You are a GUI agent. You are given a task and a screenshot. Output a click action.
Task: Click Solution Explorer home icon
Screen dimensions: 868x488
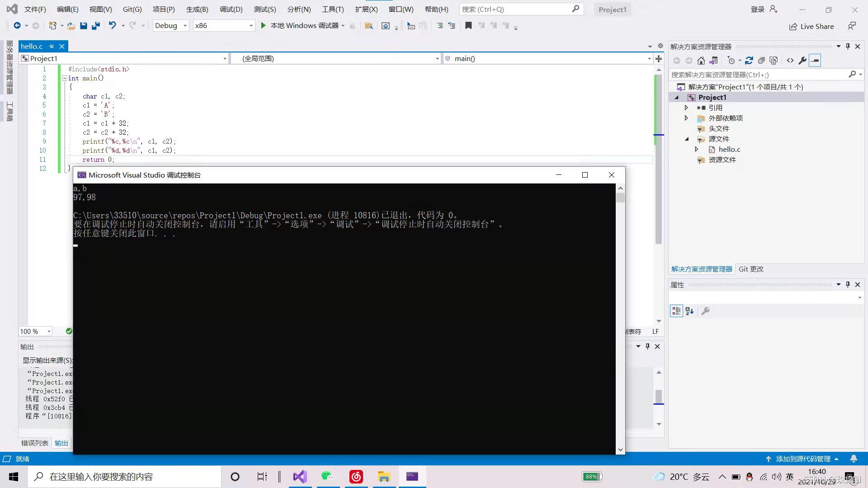701,61
